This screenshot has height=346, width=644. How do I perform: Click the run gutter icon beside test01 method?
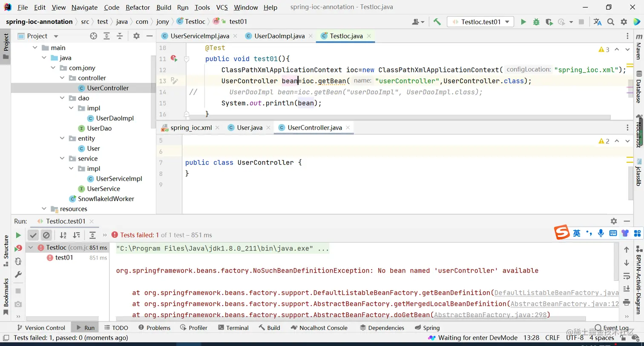[173, 58]
